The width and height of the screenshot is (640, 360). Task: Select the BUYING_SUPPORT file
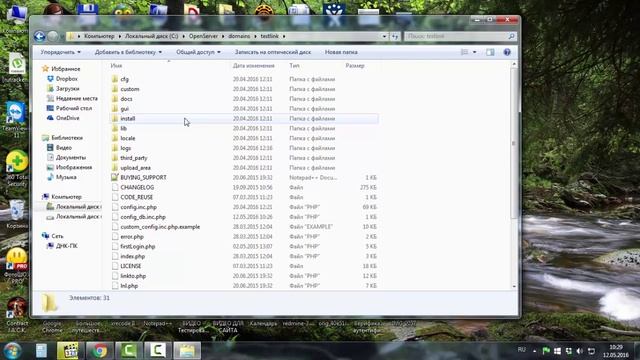143,178
